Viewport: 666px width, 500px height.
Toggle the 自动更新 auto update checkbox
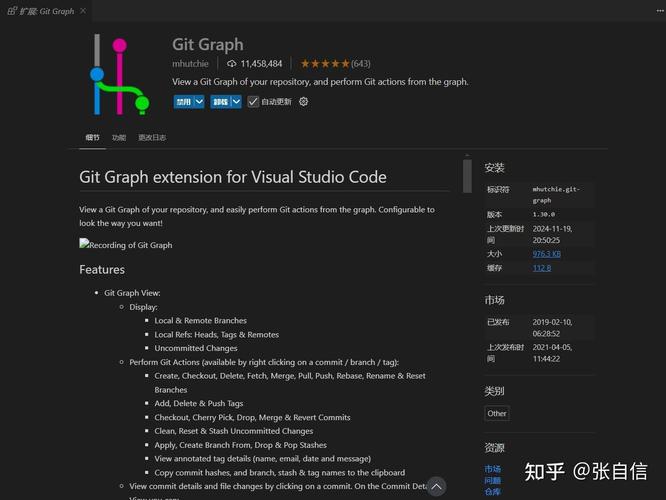tap(253, 102)
